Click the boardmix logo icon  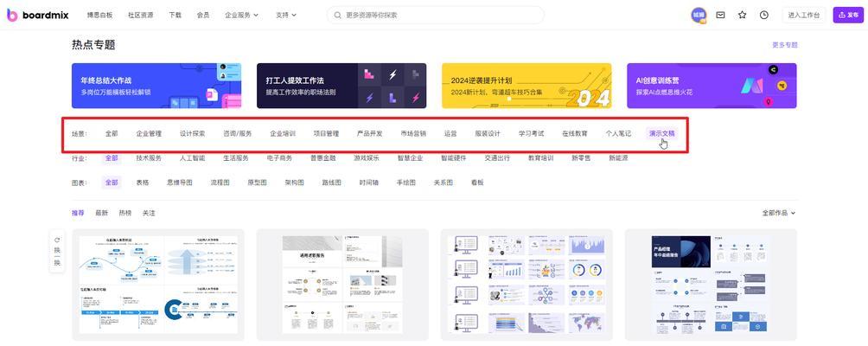tap(12, 15)
